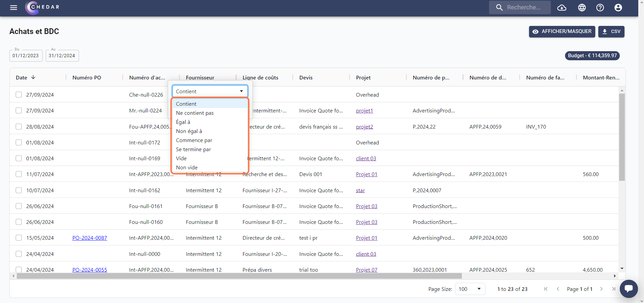Check the PO-2024-0087 row checkbox

point(19,238)
